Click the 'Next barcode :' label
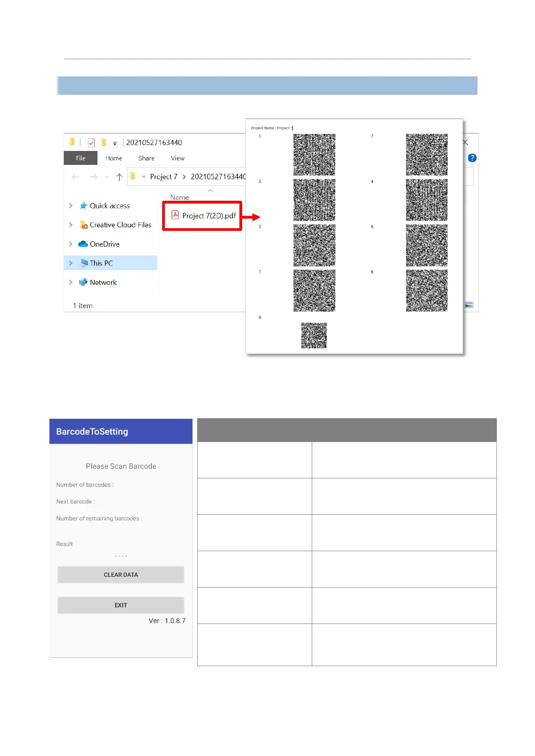The image size is (535, 756). pyautogui.click(x=75, y=502)
